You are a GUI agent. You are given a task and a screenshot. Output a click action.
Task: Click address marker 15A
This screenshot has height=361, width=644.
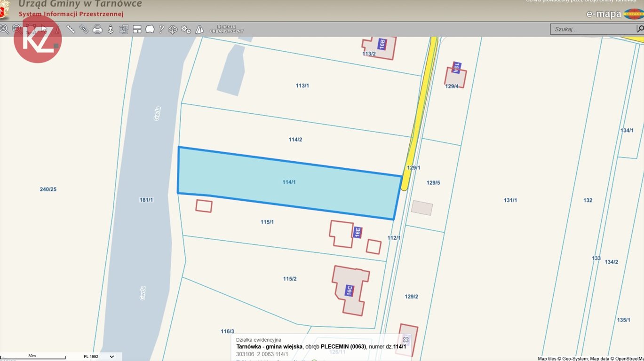[x=456, y=67]
